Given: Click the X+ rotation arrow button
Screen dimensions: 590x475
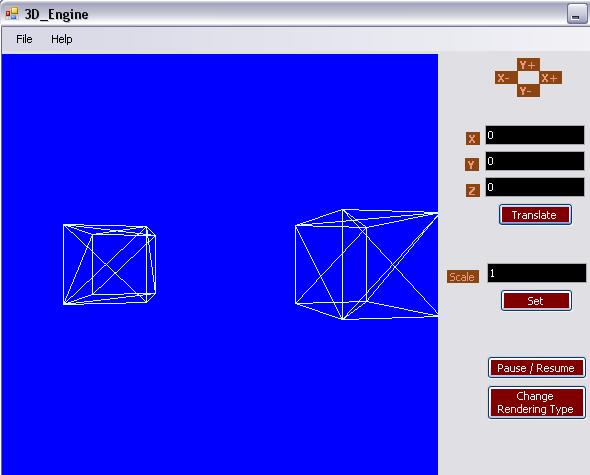Looking at the screenshot, I should tap(551, 78).
